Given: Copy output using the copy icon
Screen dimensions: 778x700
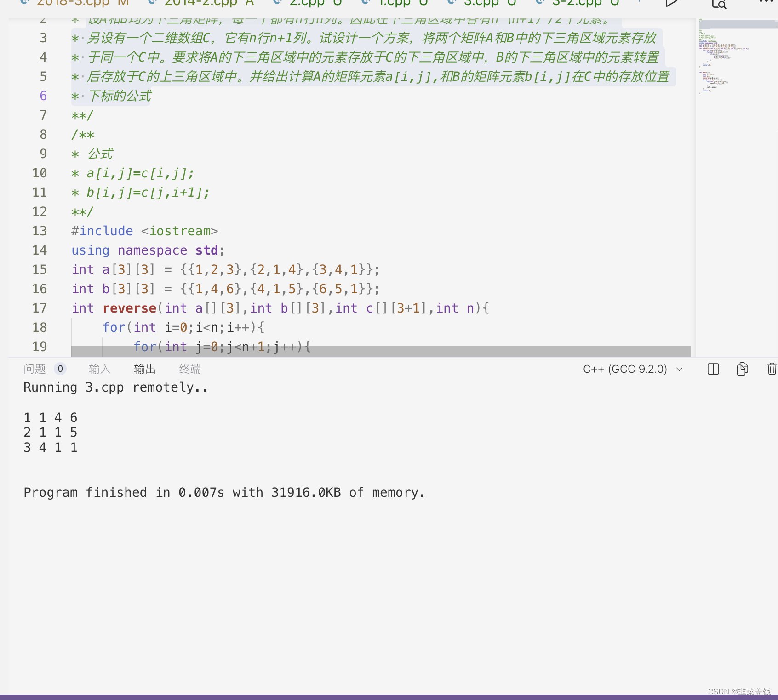Looking at the screenshot, I should tap(743, 369).
